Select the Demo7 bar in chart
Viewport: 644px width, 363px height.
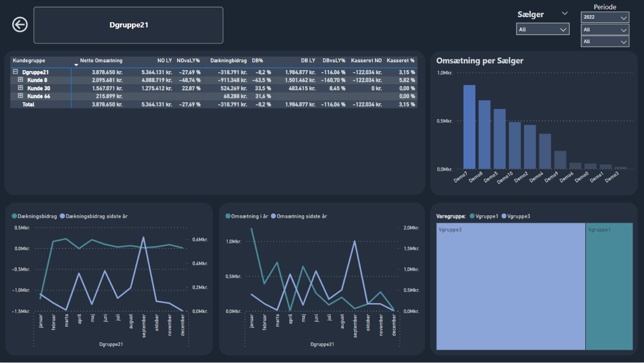point(470,127)
